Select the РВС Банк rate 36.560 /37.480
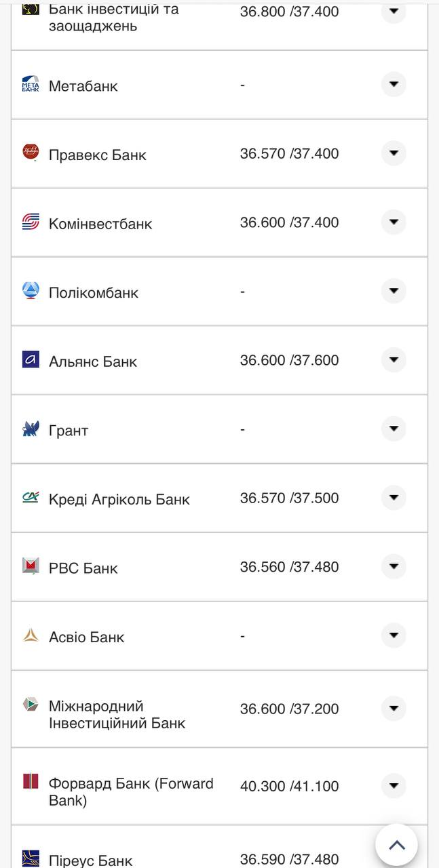The width and height of the screenshot is (439, 868). (289, 567)
